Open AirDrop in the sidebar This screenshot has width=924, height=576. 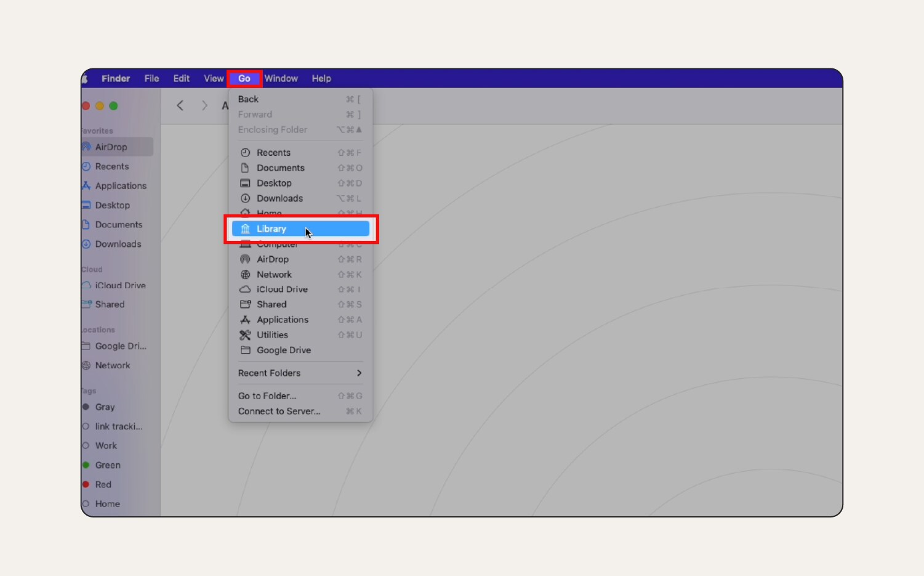(116, 147)
